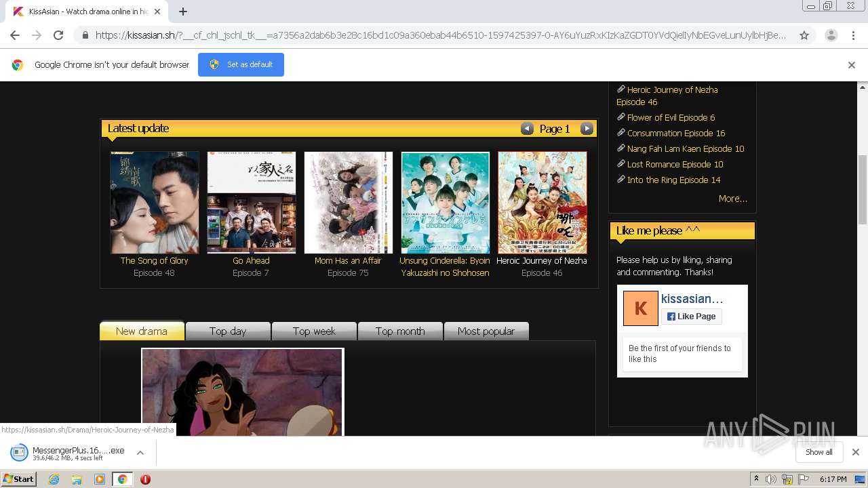Click the Chrome taskbar icon
Image resolution: width=868 pixels, height=488 pixels.
click(x=122, y=479)
